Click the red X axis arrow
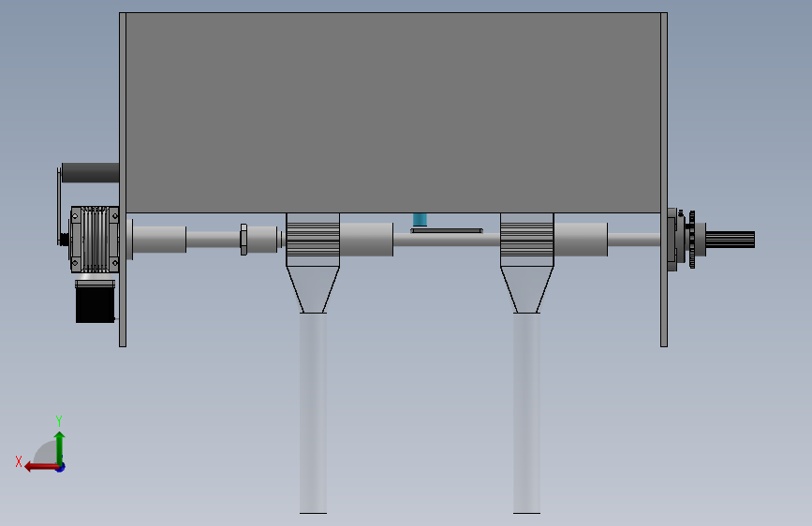This screenshot has height=526, width=812. [41, 467]
